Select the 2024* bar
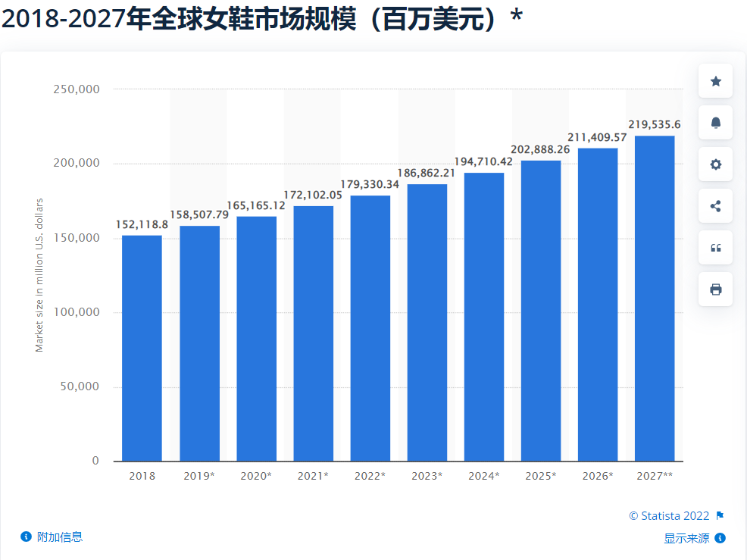 click(x=484, y=317)
